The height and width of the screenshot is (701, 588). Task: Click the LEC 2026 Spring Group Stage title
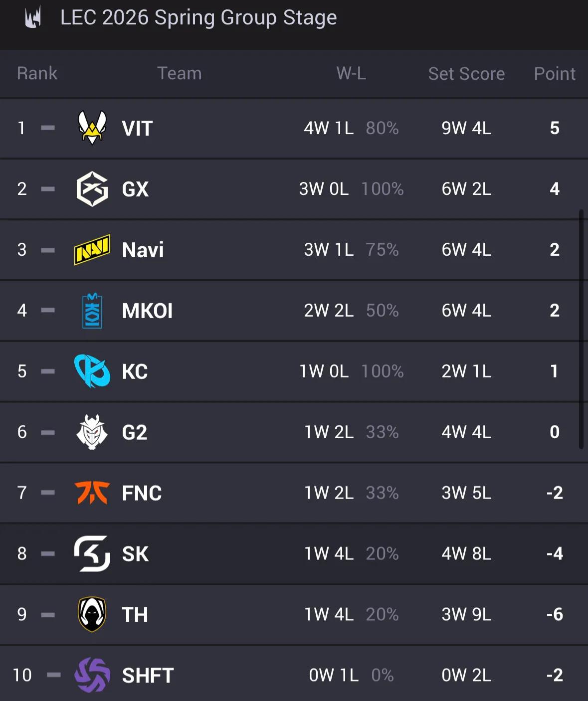pos(198,18)
